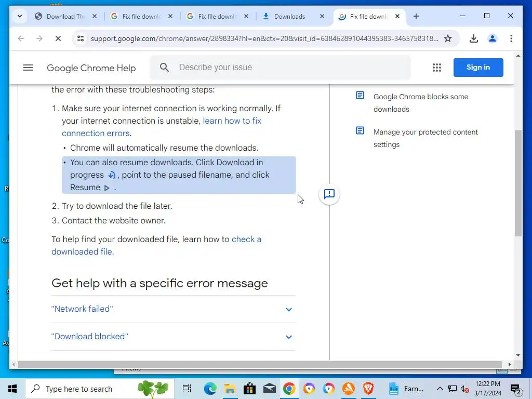532x399 pixels.
Task: Open 'check a downloaded file' link
Action: 246,239
